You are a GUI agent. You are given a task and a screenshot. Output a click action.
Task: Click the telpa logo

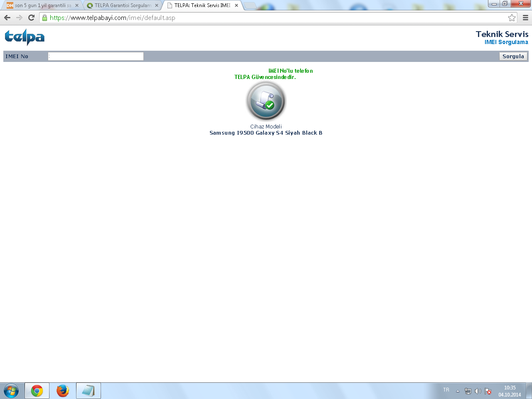pyautogui.click(x=25, y=37)
